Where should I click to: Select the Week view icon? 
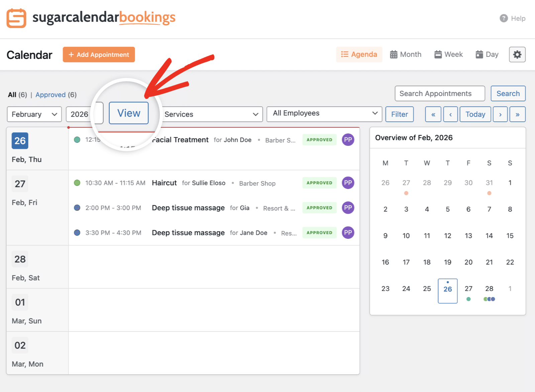pos(438,54)
